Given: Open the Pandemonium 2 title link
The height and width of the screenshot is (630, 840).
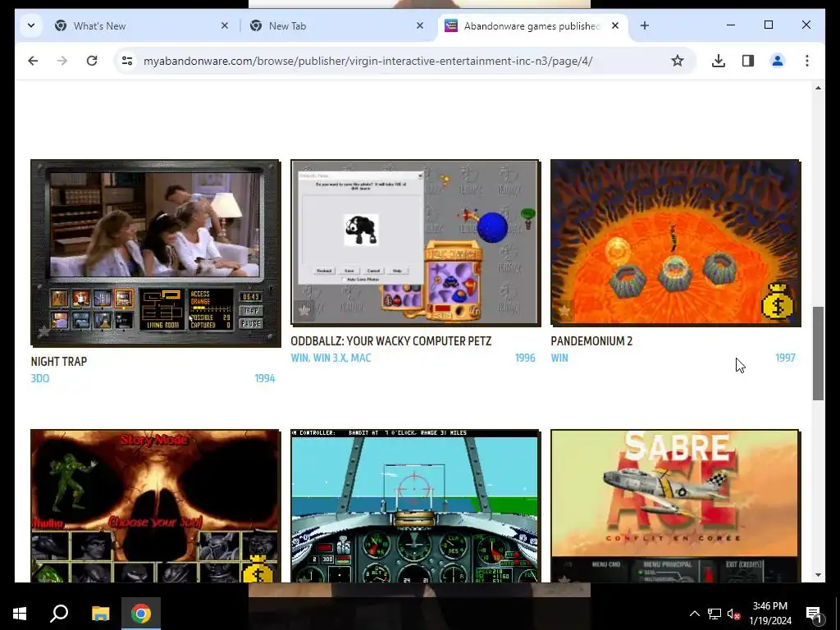Looking at the screenshot, I should point(591,341).
